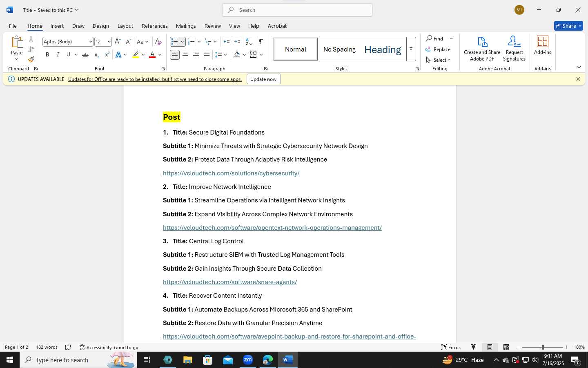The image size is (588, 368).
Task: Apply red font color button
Action: tap(152, 55)
